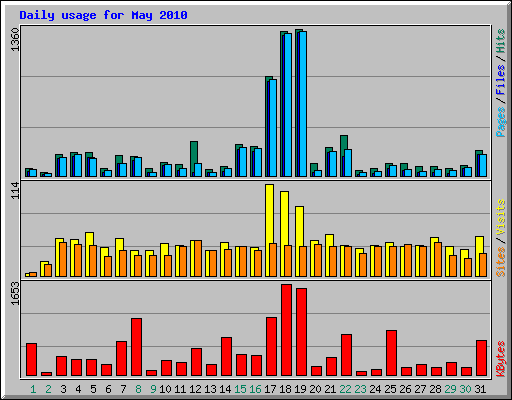512x400 pixels.
Task: Click day 18 on the x-axis
Action: coord(285,389)
